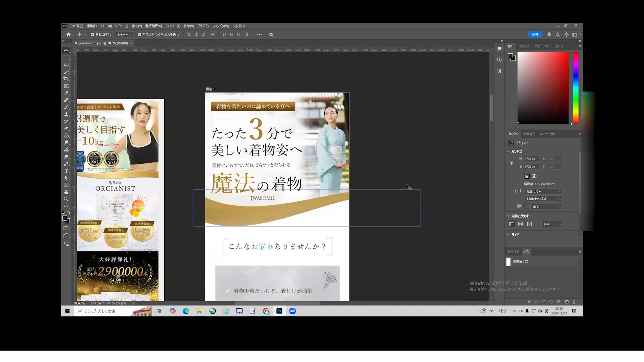Image resolution: width=644 pixels, height=362 pixels.
Task: Set landscape canvas orientation
Action: click(534, 176)
